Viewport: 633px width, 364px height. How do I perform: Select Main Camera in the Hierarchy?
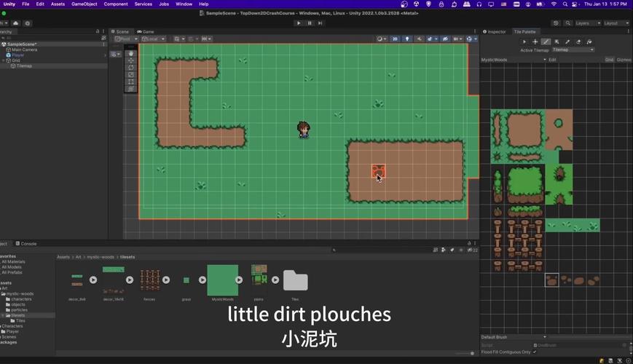click(x=24, y=50)
